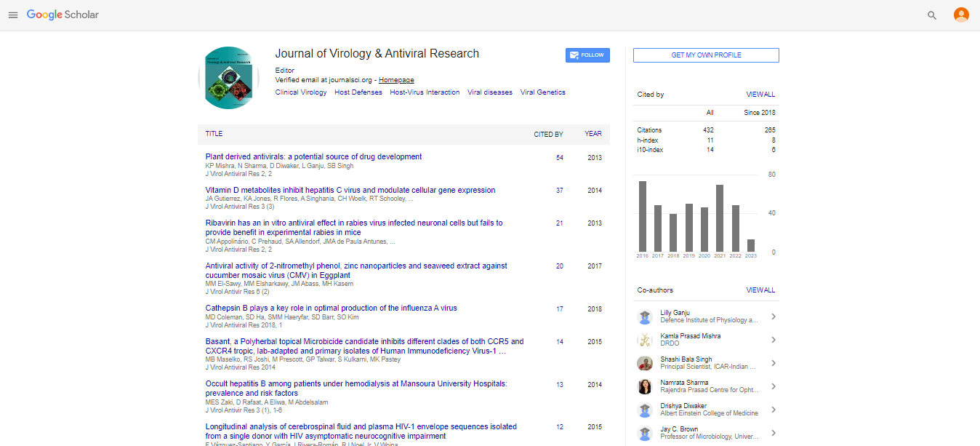The image size is (980, 446).
Task: Open the Basant Polyherbal Microbicide article
Action: click(x=364, y=346)
